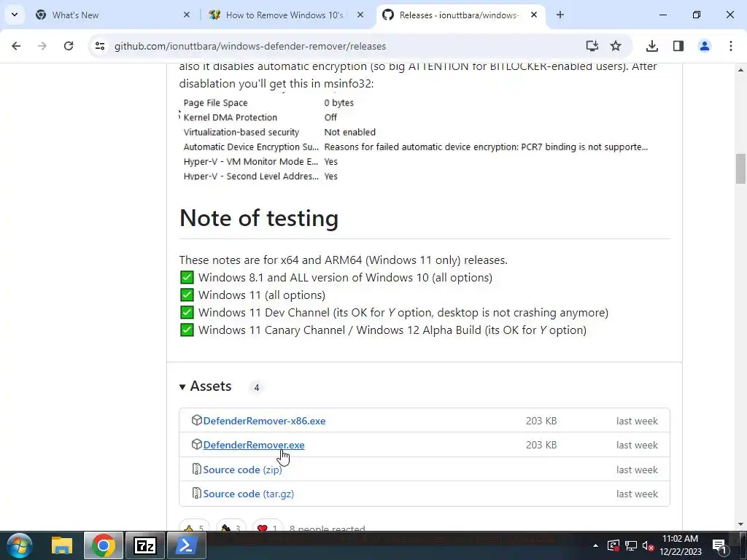Click package icon beside DefenderRemover.exe
The width and height of the screenshot is (747, 560).
(197, 444)
